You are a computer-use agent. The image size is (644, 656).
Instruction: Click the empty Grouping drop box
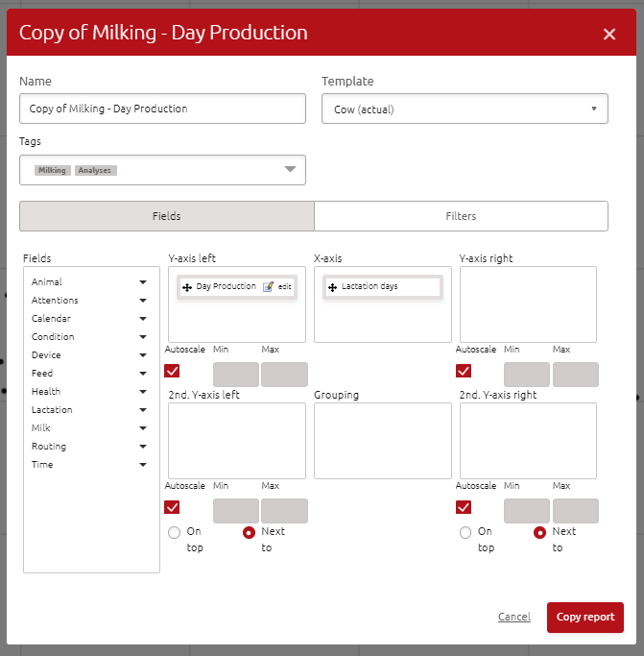click(383, 441)
